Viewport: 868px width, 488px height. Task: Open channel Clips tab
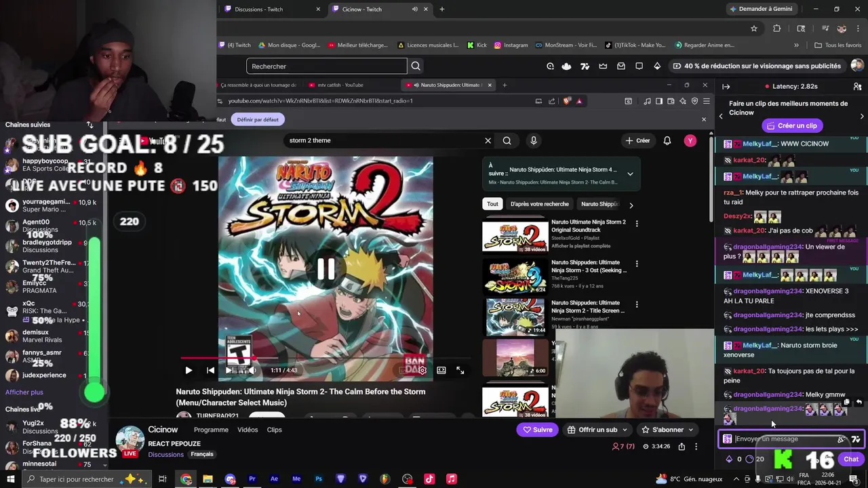point(274,430)
